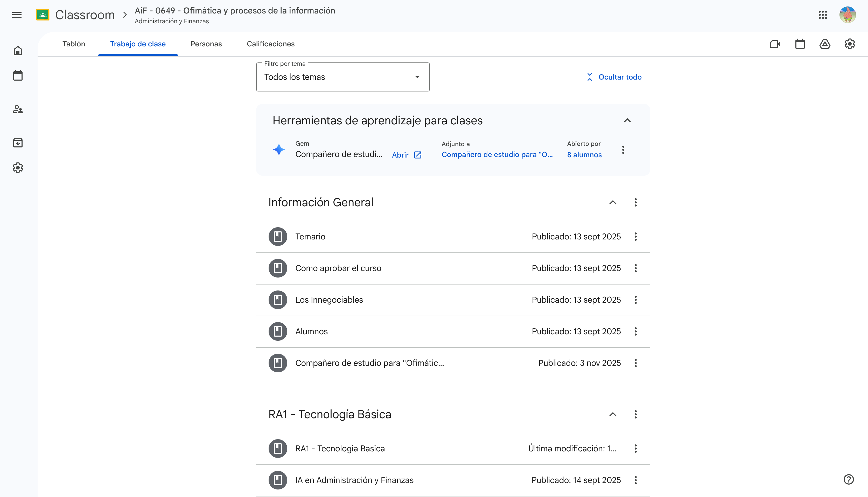Image resolution: width=868 pixels, height=497 pixels.
Task: Open the Google apps grid
Action: coord(823,15)
